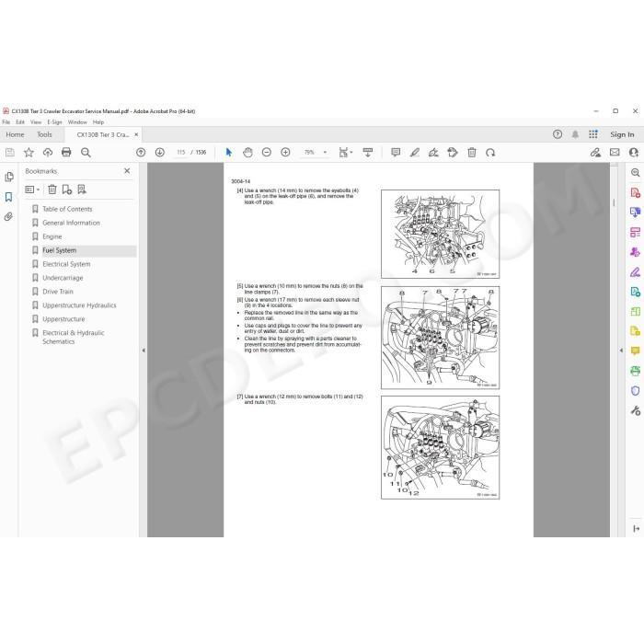This screenshot has height=644, width=644.
Task: Add a new bookmark
Action: tap(66, 190)
